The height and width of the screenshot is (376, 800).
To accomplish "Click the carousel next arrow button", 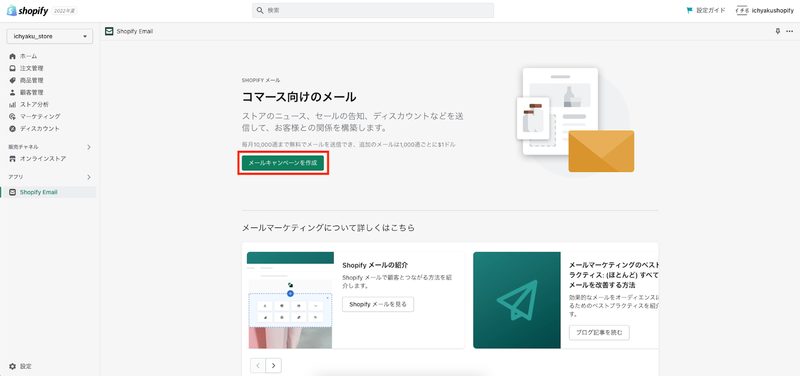I will point(274,365).
